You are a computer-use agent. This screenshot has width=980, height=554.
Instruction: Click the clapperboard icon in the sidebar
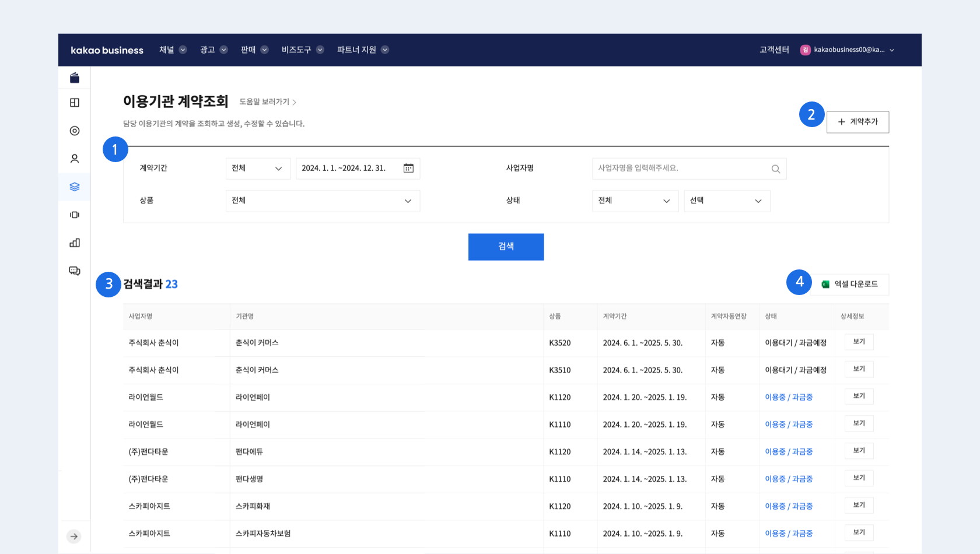pos(75,78)
